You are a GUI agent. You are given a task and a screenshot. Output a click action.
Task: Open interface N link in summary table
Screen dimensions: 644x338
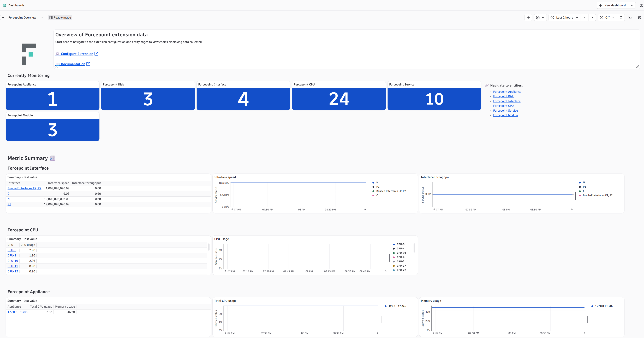click(x=9, y=199)
